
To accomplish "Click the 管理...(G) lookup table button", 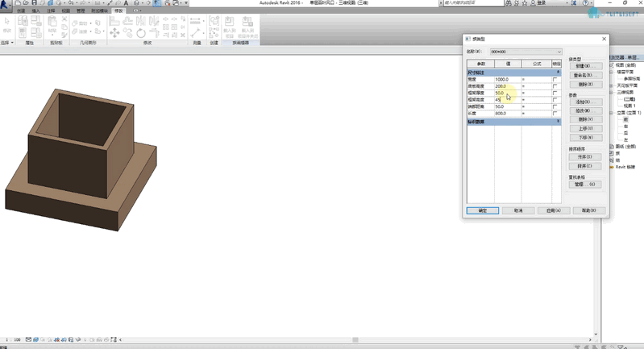I will (x=585, y=185).
